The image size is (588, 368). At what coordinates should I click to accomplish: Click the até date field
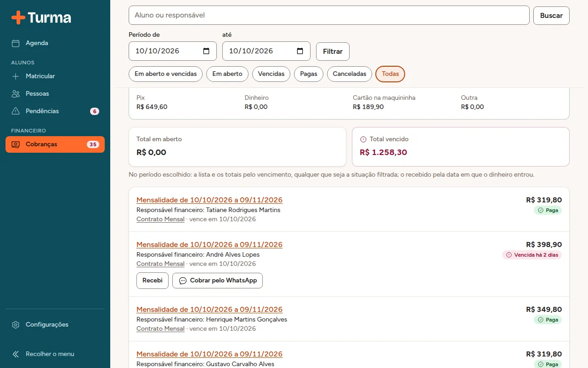coord(266,51)
